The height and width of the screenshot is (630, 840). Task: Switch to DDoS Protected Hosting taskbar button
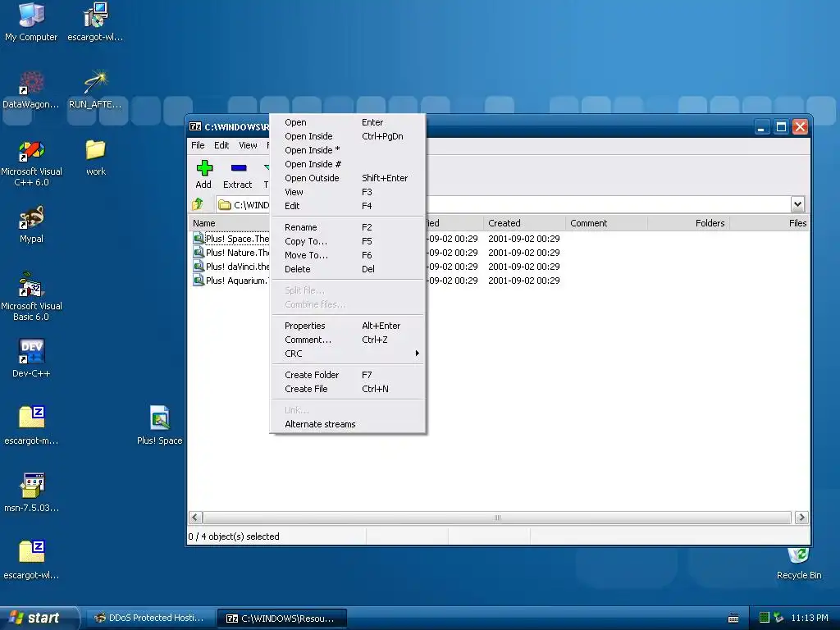point(150,618)
